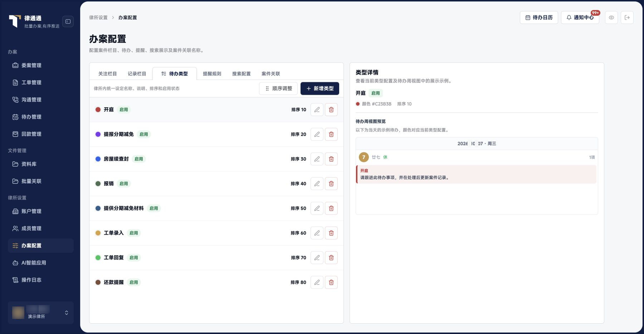Open 委案管理 in the sidebar
The width and height of the screenshot is (644, 334).
tap(41, 65)
